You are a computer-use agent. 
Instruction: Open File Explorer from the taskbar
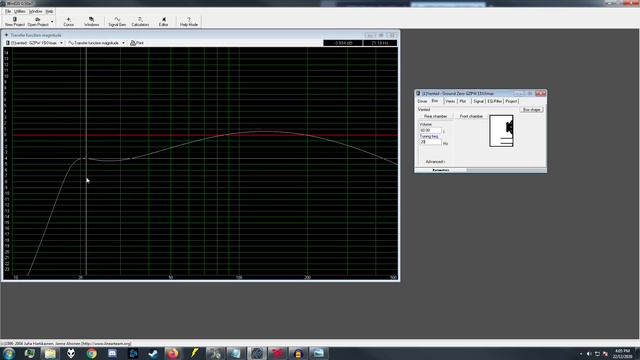pyautogui.click(x=50, y=353)
